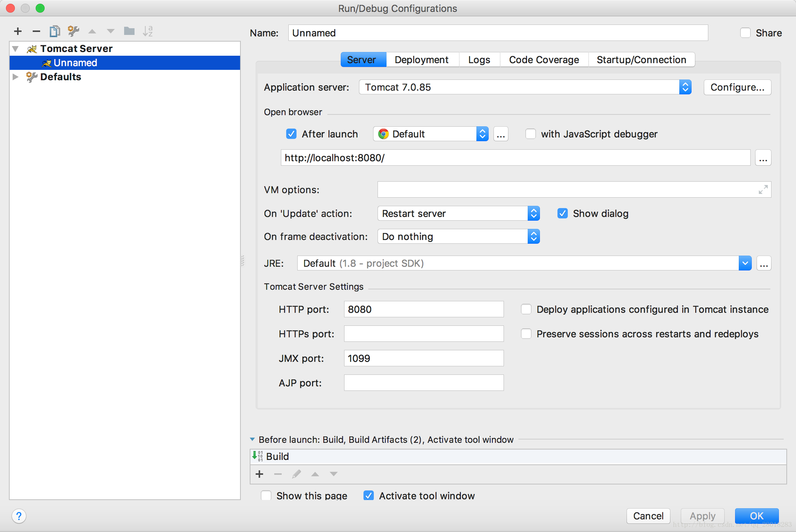Switch to the Deployment tab

point(423,60)
